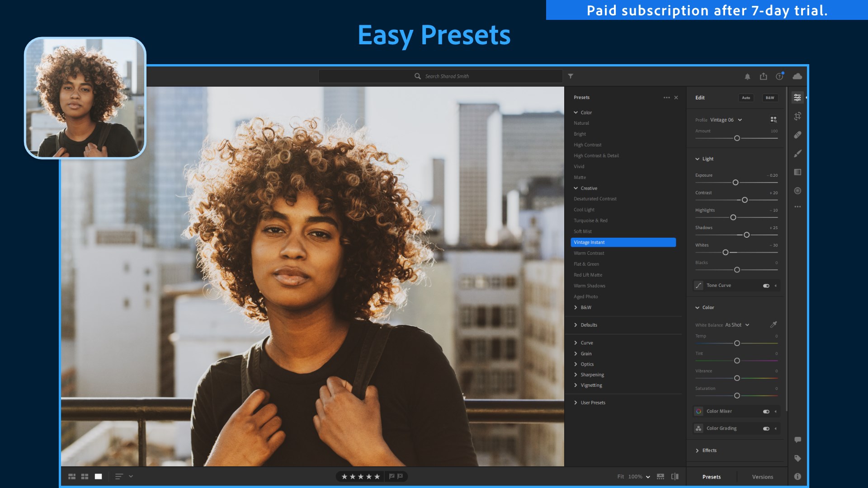Toggle the Tone Curve switch
The width and height of the screenshot is (868, 488).
click(766, 286)
